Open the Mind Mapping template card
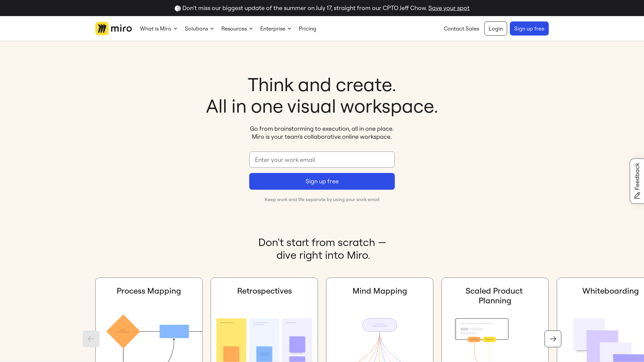 pos(379,320)
